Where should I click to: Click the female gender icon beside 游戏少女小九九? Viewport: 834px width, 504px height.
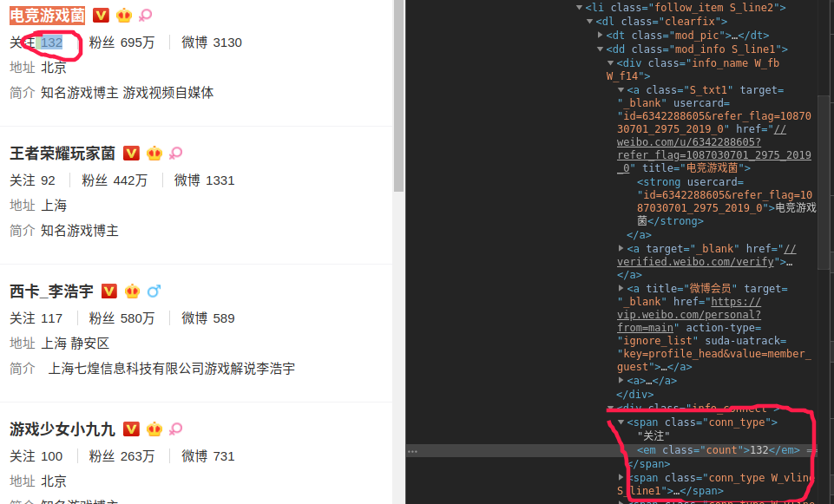pyautogui.click(x=175, y=429)
